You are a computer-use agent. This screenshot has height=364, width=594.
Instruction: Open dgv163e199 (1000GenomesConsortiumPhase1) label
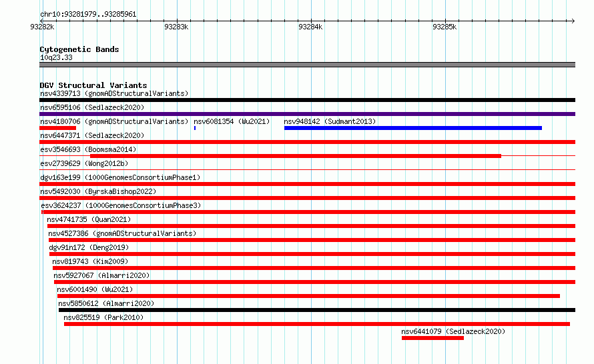pos(120,177)
